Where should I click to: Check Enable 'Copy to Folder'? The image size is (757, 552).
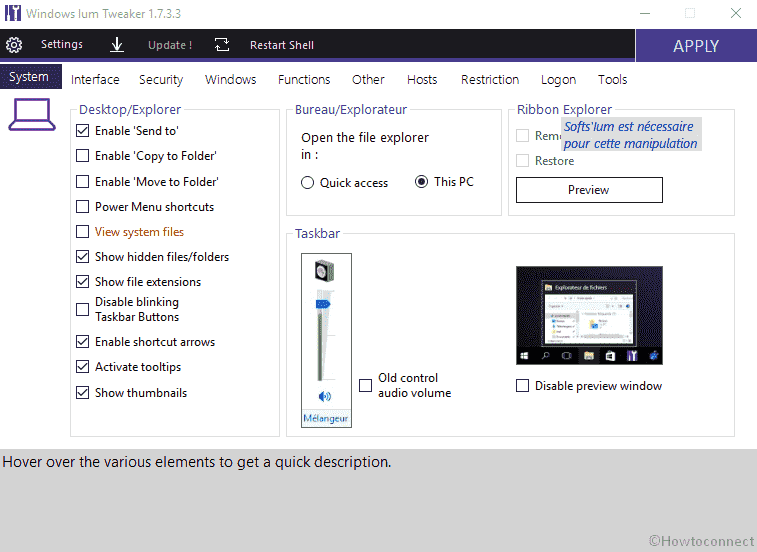(83, 156)
